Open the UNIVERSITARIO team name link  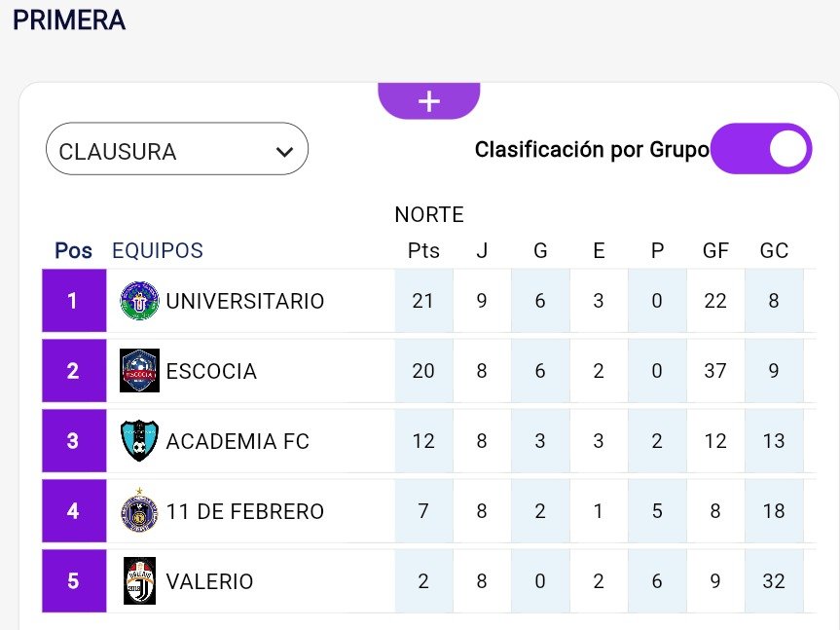click(x=244, y=301)
